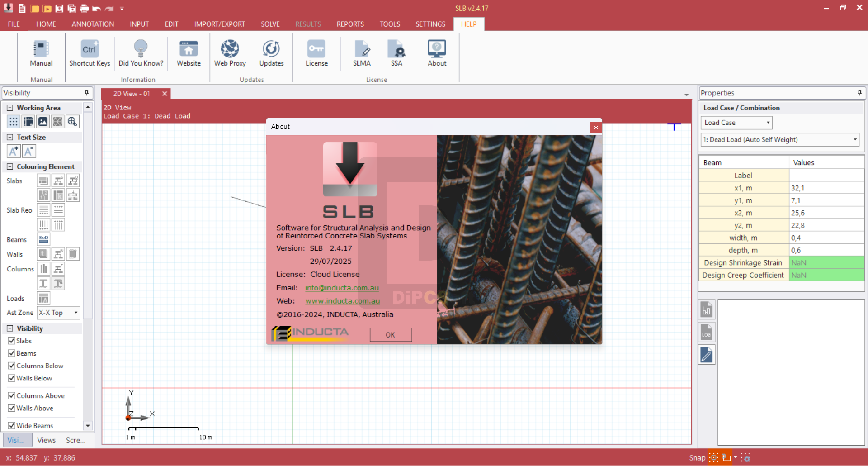Click the Columns bars colouring icon
Screen dimensions: 868x466
43,269
